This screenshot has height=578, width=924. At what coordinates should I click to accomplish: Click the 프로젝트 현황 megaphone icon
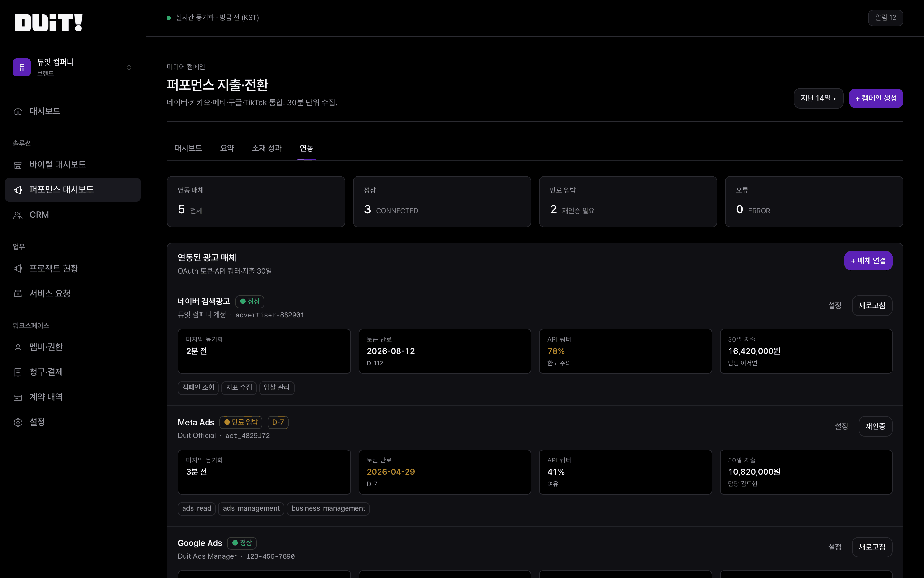pos(18,268)
